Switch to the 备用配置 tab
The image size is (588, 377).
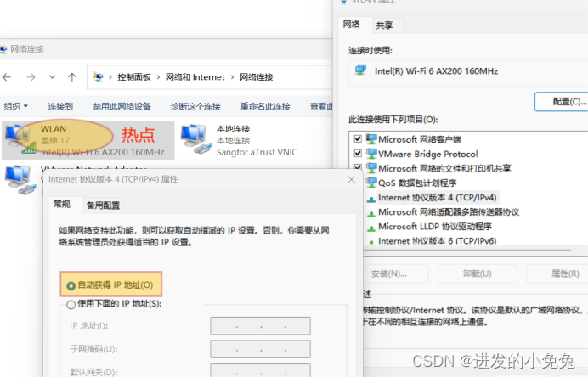[x=103, y=205]
